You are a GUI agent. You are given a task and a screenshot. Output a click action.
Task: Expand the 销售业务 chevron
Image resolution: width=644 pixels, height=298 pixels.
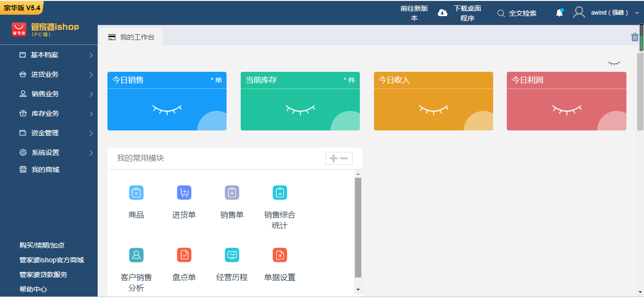(91, 94)
